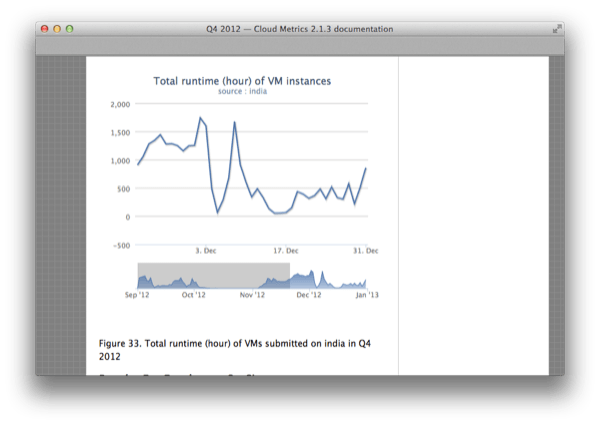Click the fullscreen arrows icon in title bar

pyautogui.click(x=557, y=29)
